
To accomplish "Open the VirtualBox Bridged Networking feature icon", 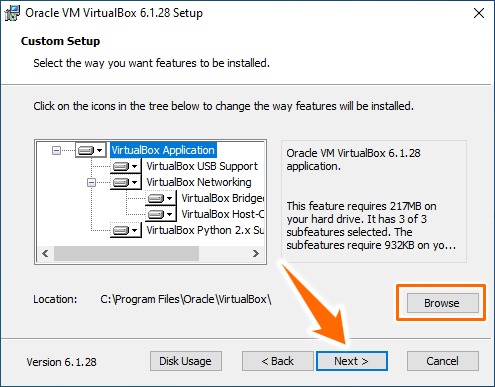I will click(x=161, y=198).
